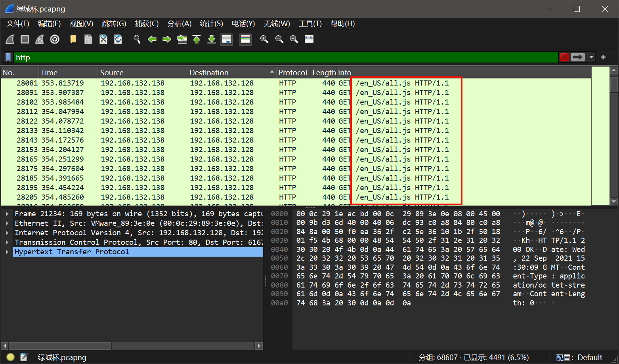619x364 pixels.
Task: Toggle packet colorization rules button
Action: tap(245, 39)
